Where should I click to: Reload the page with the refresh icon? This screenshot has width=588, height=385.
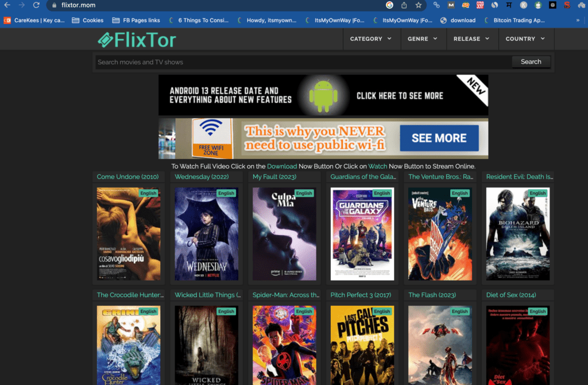36,5
